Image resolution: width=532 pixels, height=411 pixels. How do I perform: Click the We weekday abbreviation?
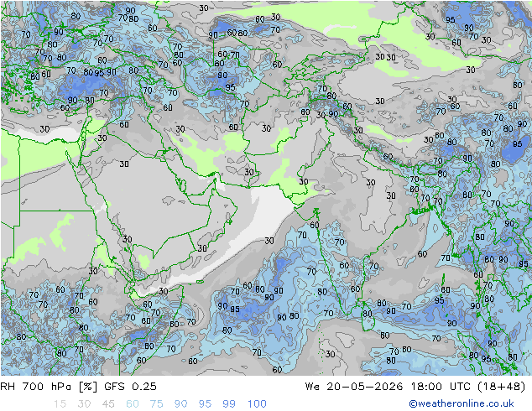coord(312,386)
